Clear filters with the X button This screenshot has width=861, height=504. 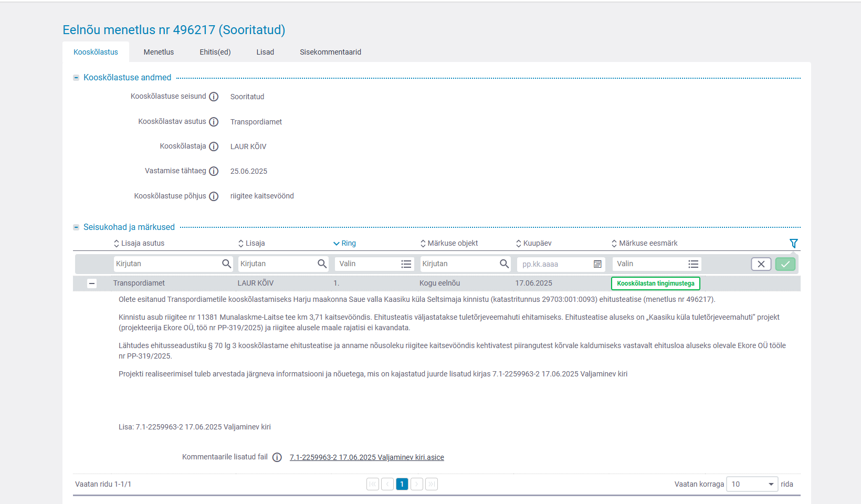761,264
